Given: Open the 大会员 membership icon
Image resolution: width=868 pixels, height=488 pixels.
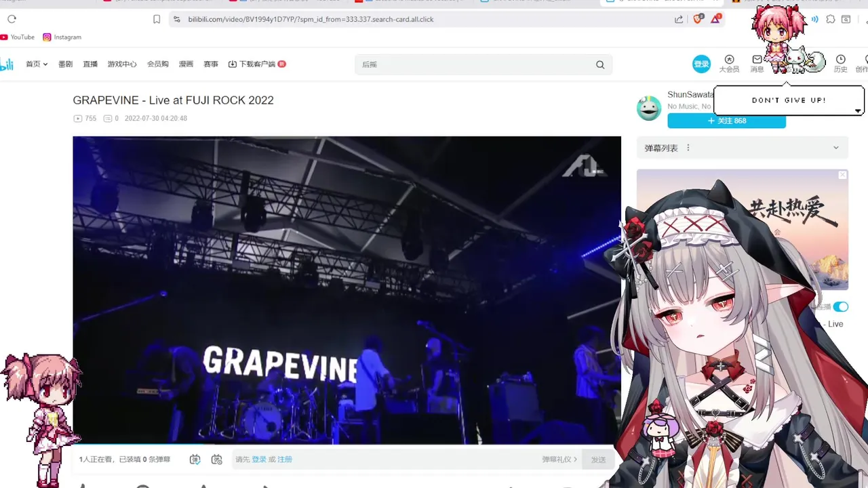Looking at the screenshot, I should tap(729, 64).
